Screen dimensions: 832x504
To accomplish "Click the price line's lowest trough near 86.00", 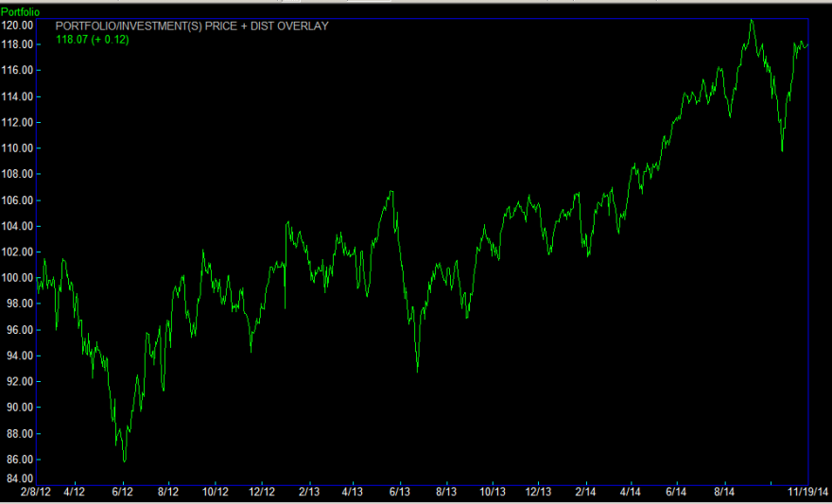I will point(125,461).
